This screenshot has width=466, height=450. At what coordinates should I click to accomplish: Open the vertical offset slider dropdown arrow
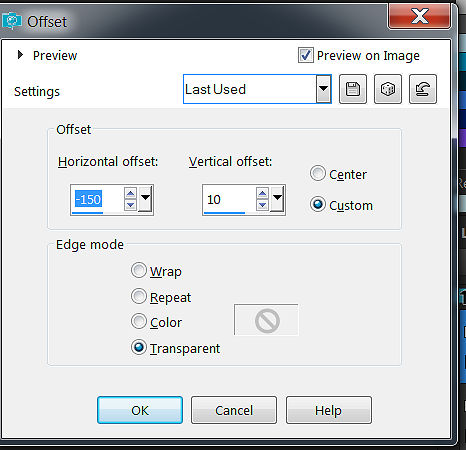[x=277, y=199]
